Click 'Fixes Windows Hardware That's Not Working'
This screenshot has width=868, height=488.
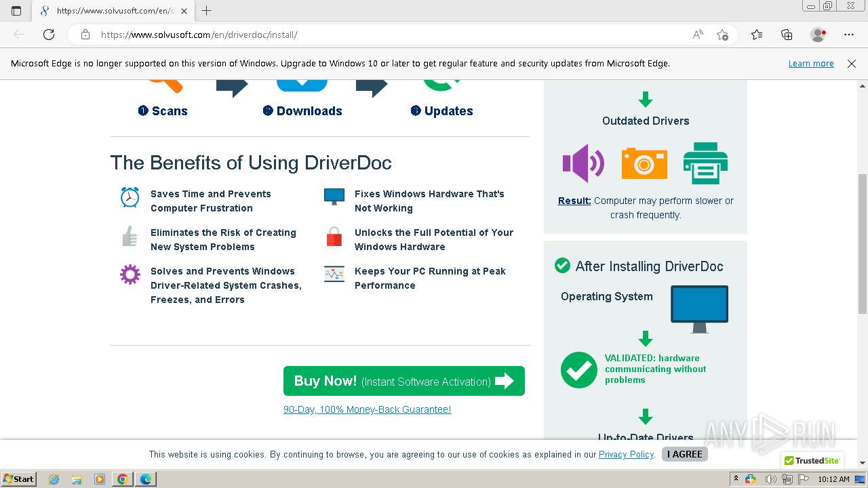tap(429, 201)
